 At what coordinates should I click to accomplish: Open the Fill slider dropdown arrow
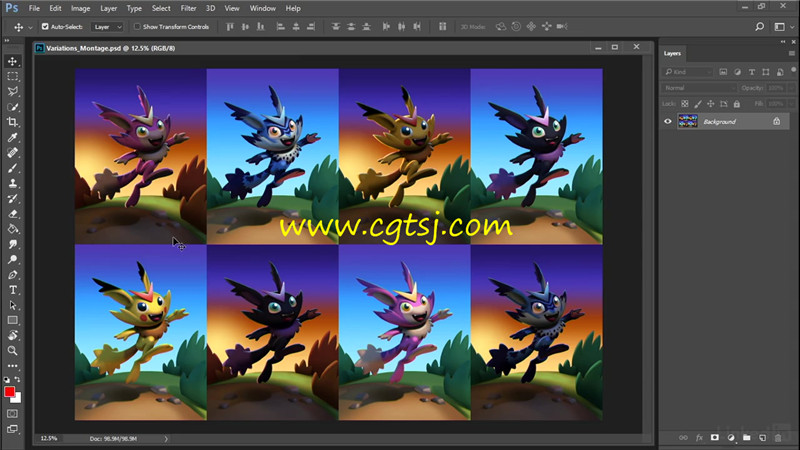point(791,104)
